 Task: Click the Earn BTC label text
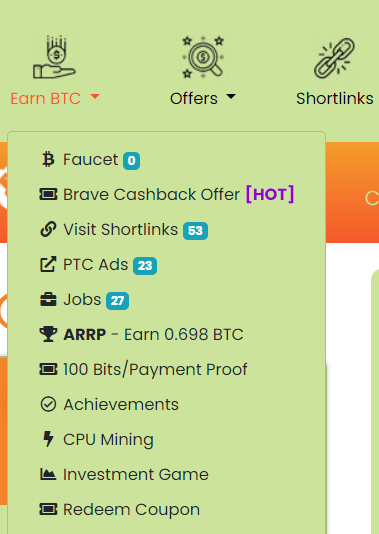click(x=46, y=99)
